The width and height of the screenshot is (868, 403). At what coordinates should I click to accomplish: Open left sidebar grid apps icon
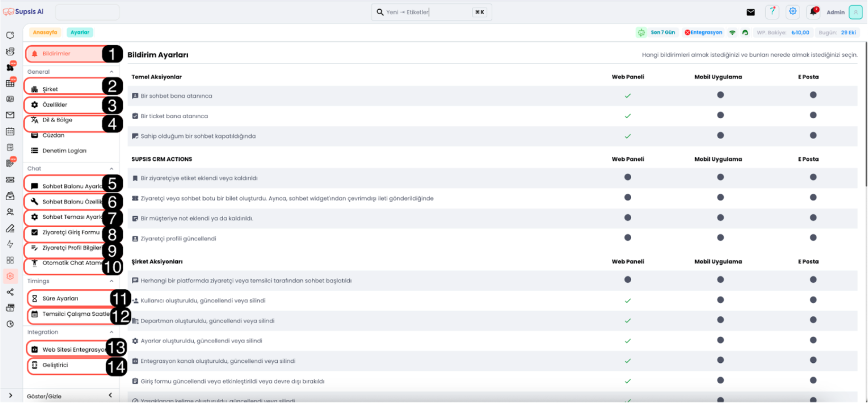pyautogui.click(x=10, y=260)
